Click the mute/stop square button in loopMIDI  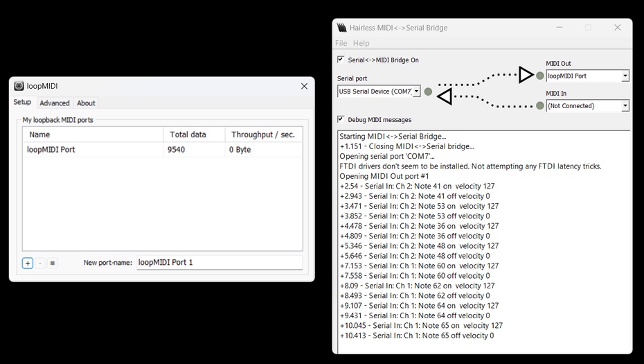pyautogui.click(x=52, y=263)
